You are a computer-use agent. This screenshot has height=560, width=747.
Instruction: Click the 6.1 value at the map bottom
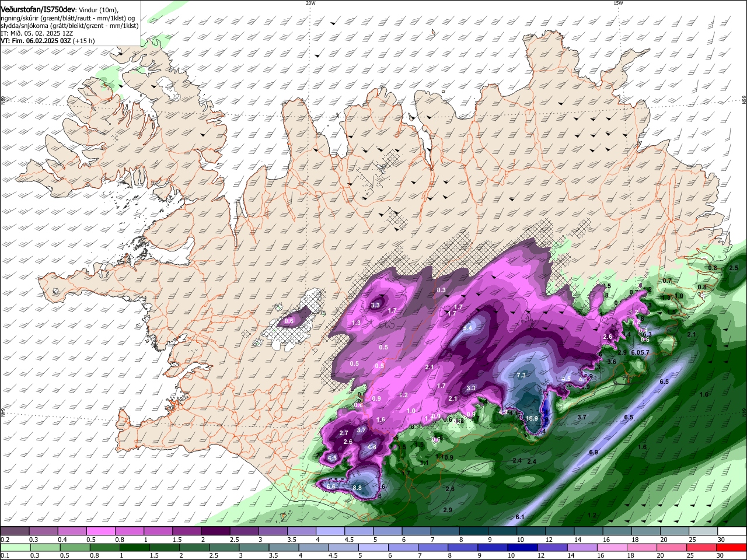(520, 517)
